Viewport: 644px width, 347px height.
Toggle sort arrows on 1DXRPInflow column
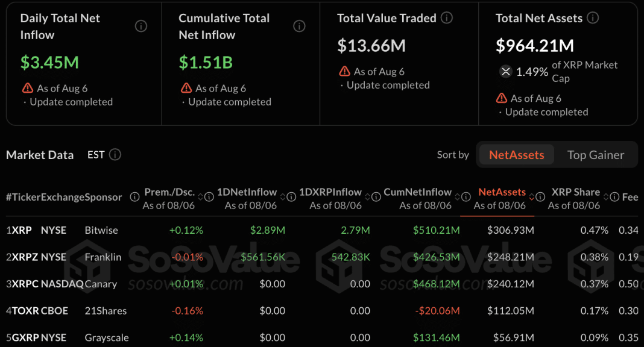pyautogui.click(x=368, y=197)
